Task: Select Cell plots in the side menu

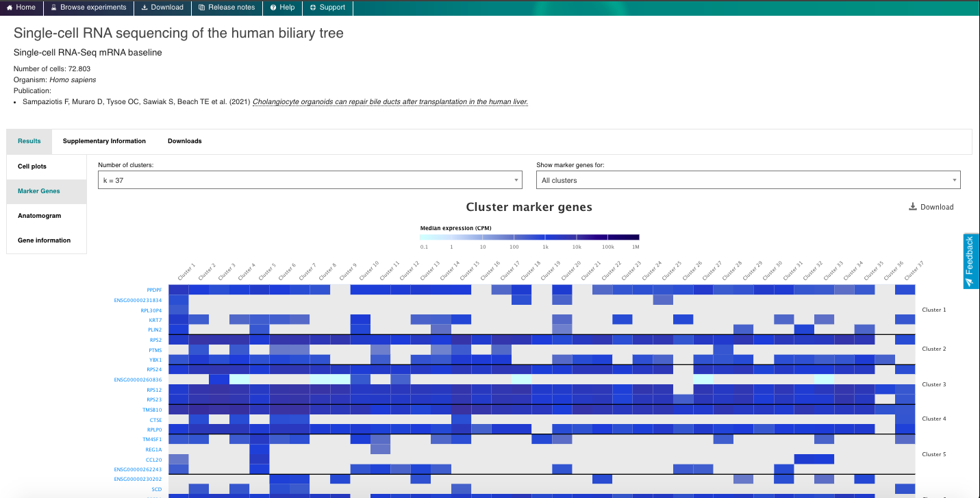Action: pos(32,166)
